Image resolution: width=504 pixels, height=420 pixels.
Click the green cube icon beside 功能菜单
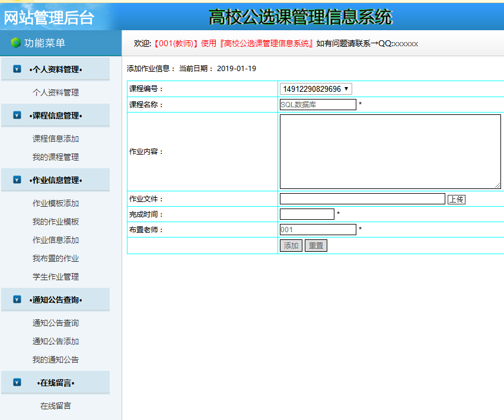15,43
